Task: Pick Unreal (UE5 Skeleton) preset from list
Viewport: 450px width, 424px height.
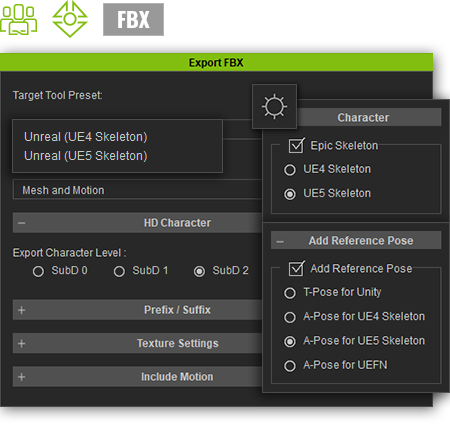Action: tap(86, 156)
